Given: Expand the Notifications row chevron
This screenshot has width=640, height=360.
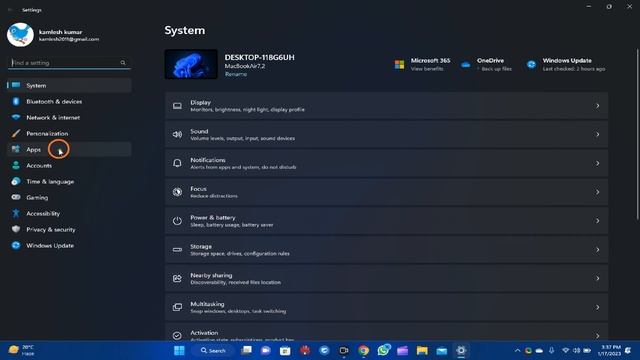Looking at the screenshot, I should (x=597, y=163).
